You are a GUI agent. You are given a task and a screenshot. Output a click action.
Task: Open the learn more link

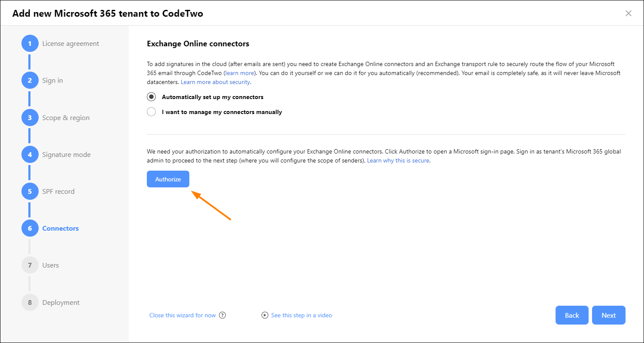(240, 73)
